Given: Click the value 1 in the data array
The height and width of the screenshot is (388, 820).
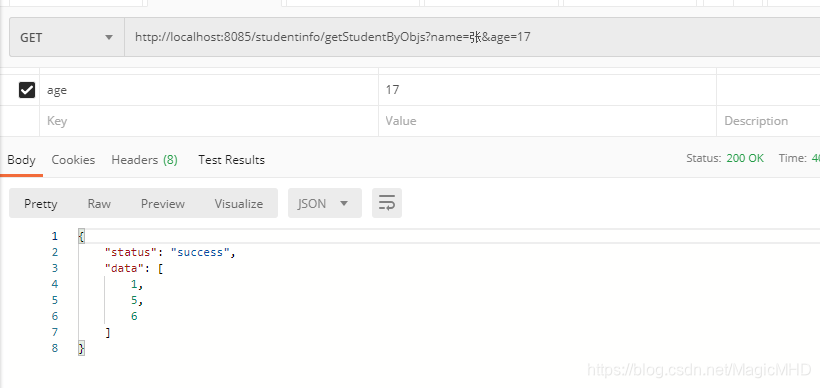Looking at the screenshot, I should click(134, 284).
